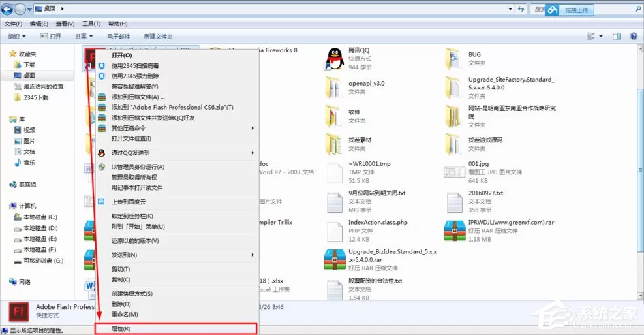The image size is (644, 335).
Task: Choose 使用2345扫描病毒 in context menu
Action: 177,66
